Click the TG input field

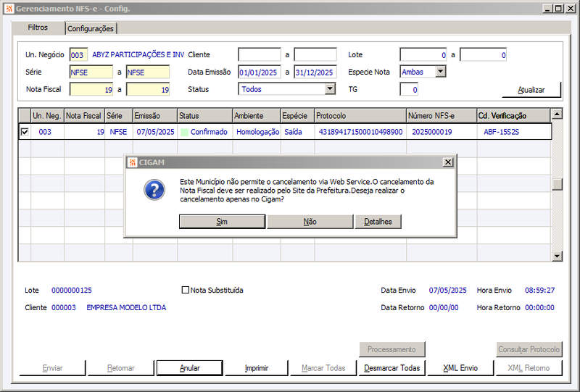click(x=409, y=89)
